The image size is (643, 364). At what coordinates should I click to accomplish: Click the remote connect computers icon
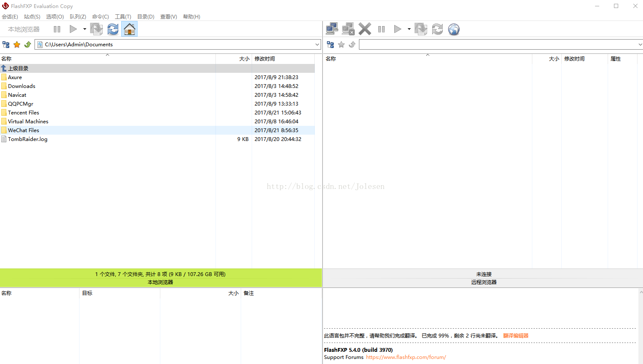332,29
